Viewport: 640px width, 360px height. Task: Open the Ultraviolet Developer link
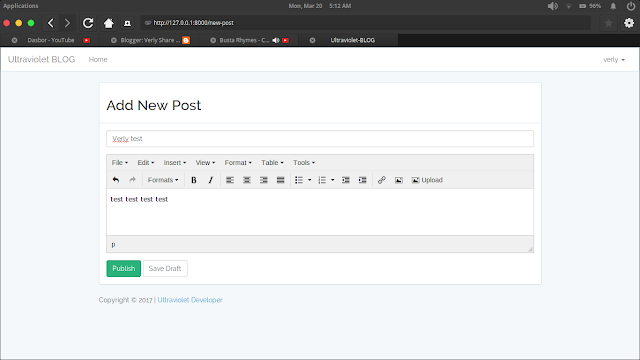pyautogui.click(x=190, y=300)
